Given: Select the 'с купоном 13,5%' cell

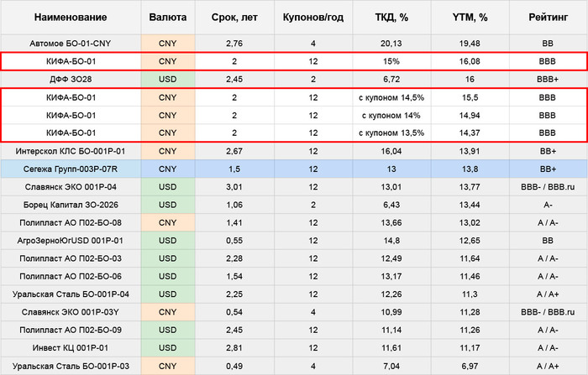Looking at the screenshot, I should (x=389, y=133).
